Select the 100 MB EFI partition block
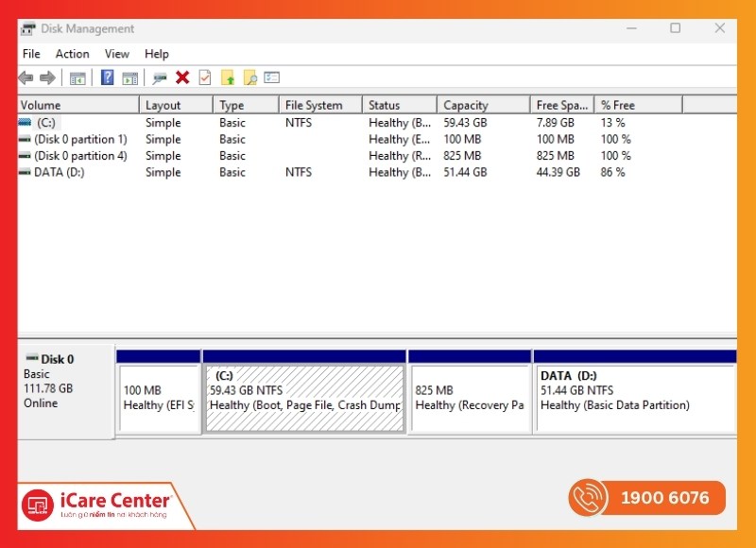 point(158,398)
